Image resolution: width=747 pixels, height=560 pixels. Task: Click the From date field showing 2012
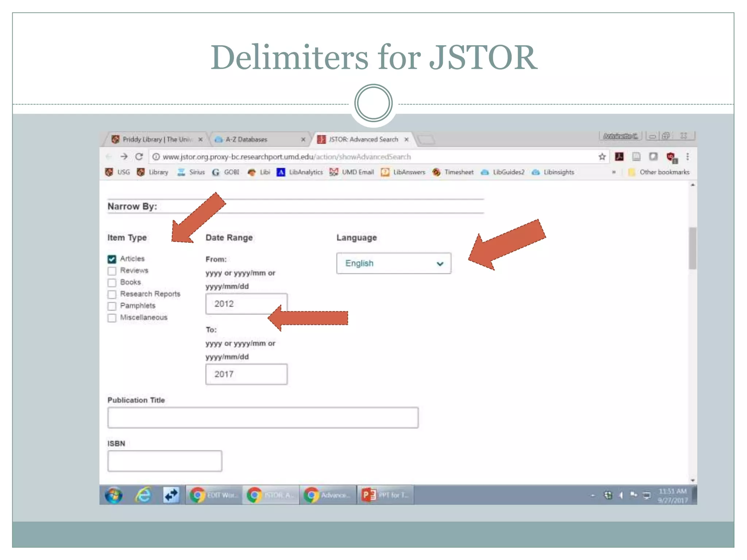[247, 304]
